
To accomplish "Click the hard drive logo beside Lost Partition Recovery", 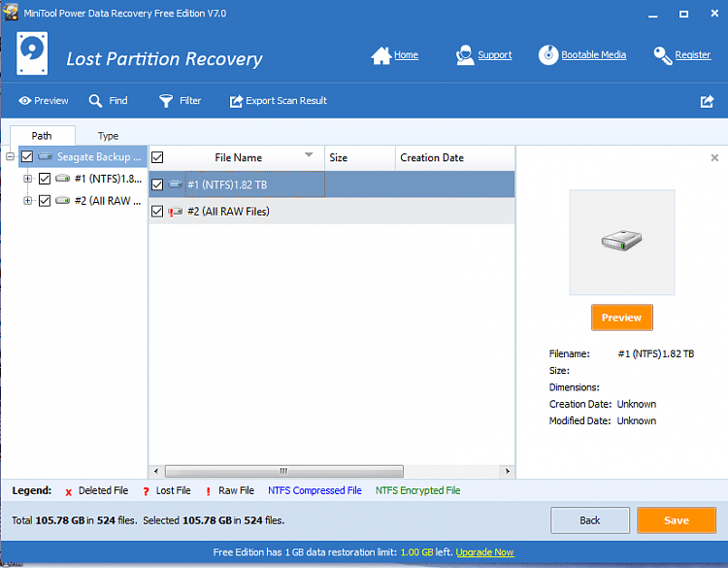I will [x=32, y=53].
